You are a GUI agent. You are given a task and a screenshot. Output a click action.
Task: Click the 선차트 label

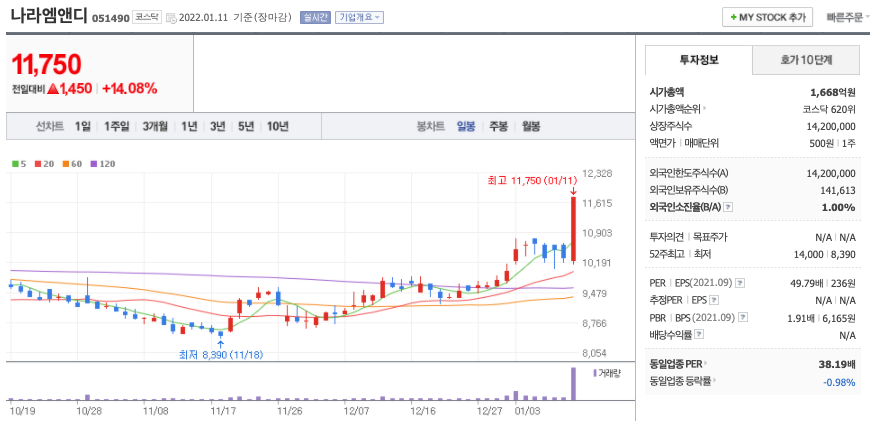pos(50,126)
